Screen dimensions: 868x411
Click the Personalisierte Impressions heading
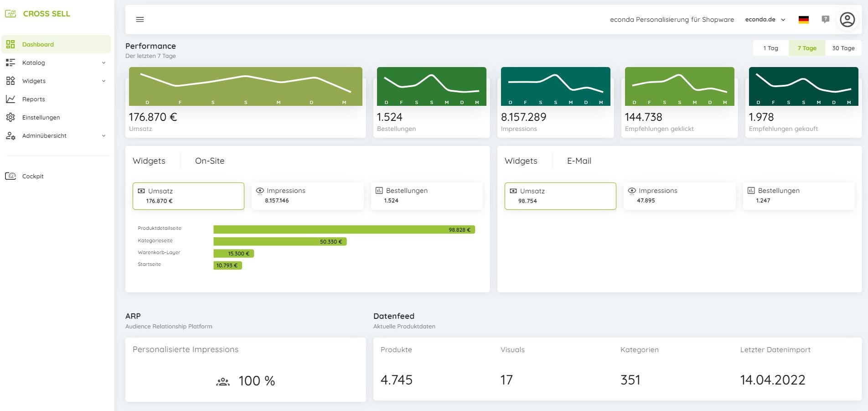[186, 349]
